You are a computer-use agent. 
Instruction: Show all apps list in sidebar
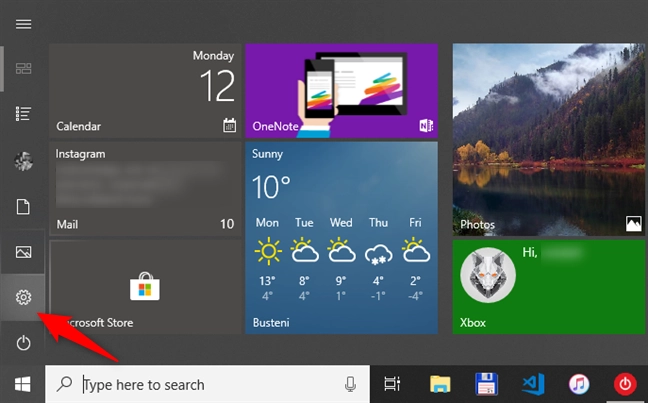pyautogui.click(x=23, y=114)
